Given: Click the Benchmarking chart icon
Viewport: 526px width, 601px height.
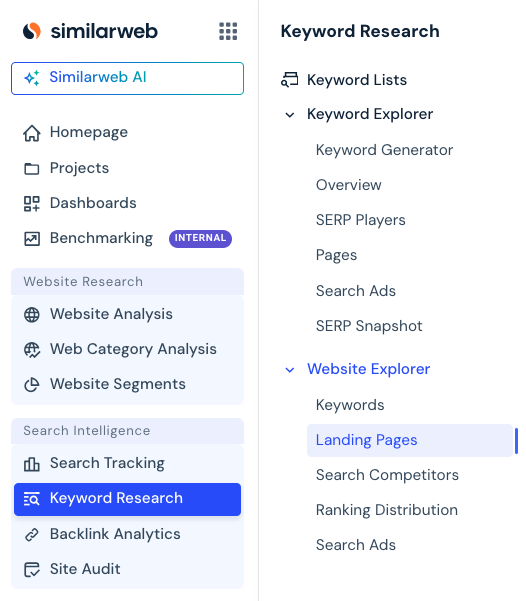Looking at the screenshot, I should pyautogui.click(x=32, y=238).
